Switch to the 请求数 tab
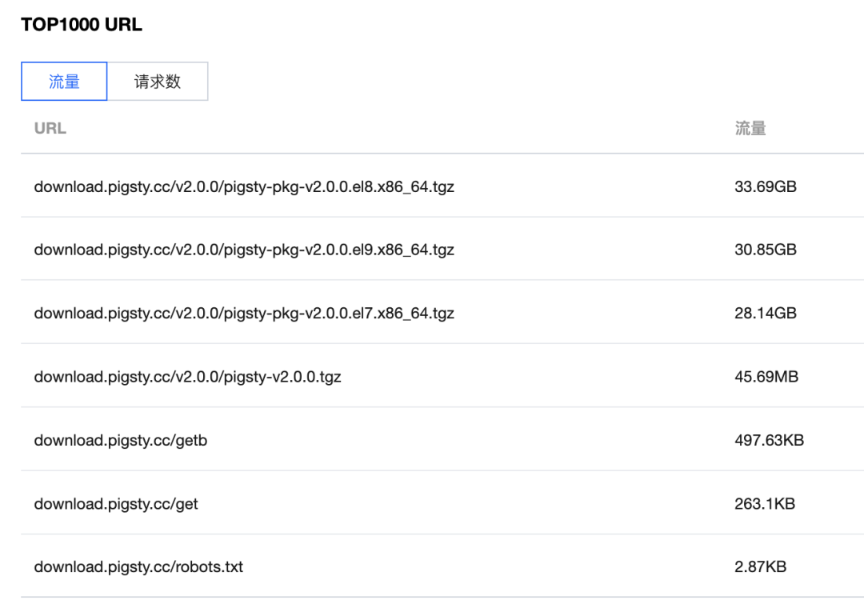864x616 pixels. click(158, 82)
